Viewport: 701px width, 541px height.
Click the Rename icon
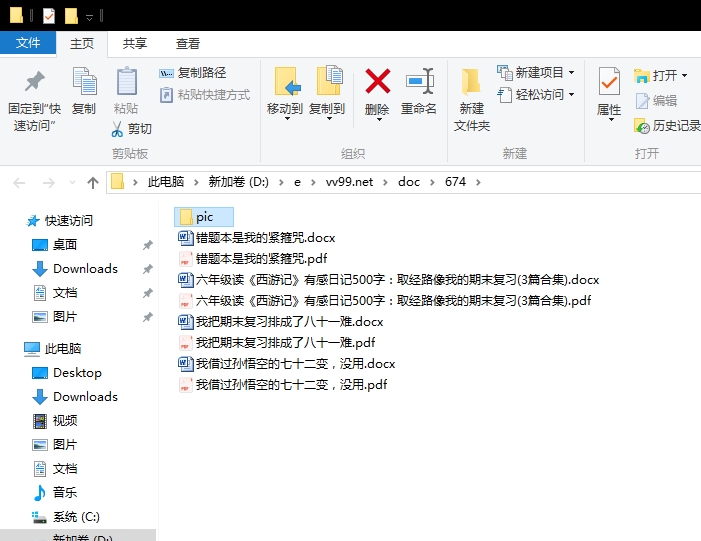(420, 81)
